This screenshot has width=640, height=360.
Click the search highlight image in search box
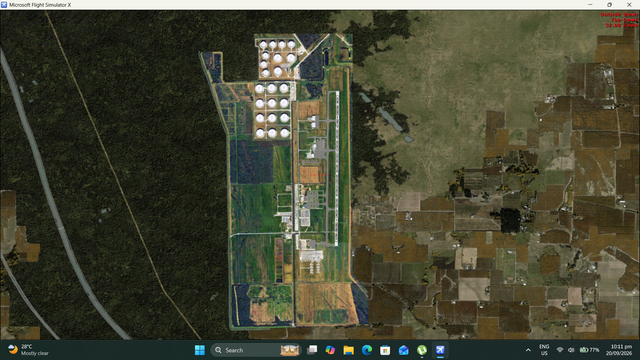pyautogui.click(x=289, y=350)
